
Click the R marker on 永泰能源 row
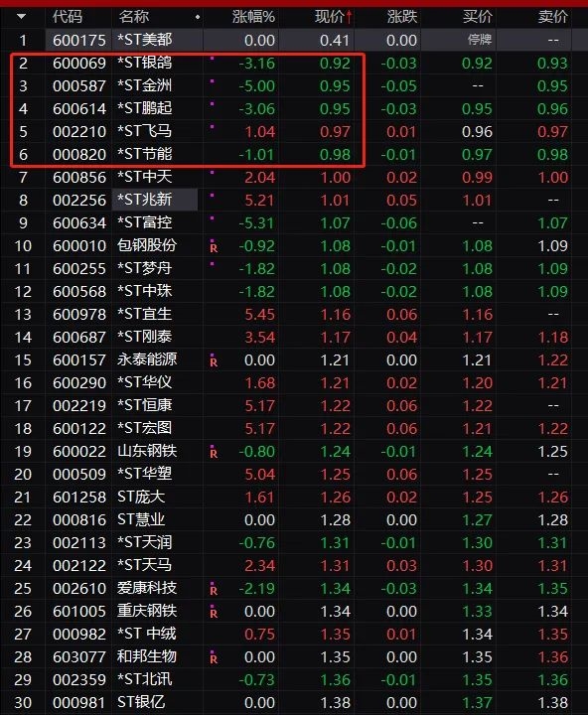tap(214, 360)
